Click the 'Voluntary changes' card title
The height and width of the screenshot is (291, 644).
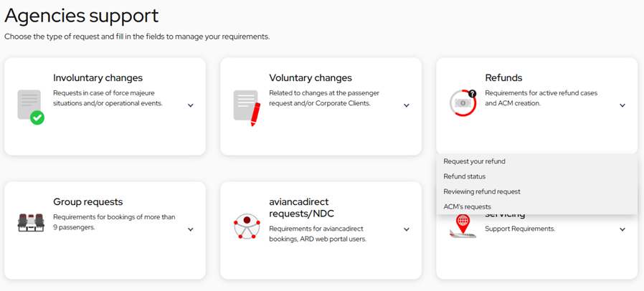[x=311, y=77]
